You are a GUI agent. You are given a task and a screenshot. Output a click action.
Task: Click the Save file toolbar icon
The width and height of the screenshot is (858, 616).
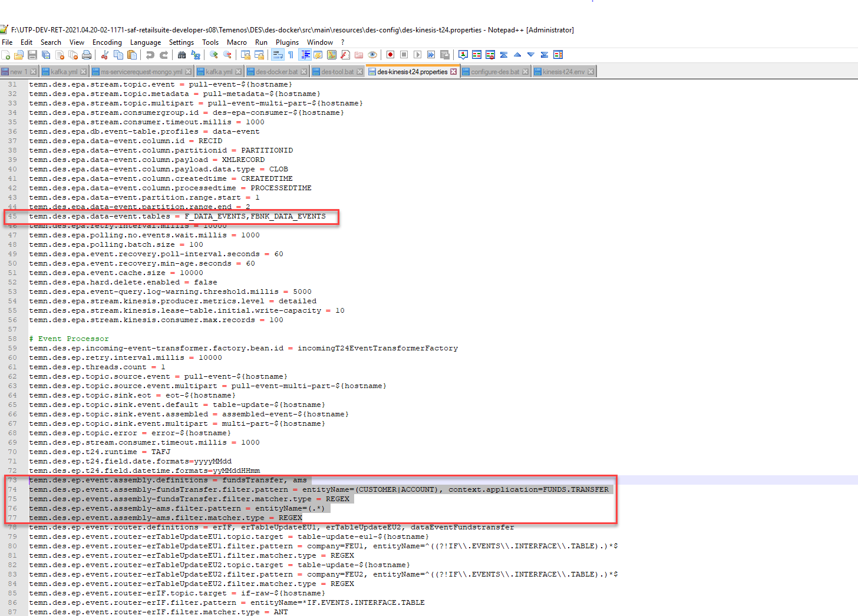point(32,55)
